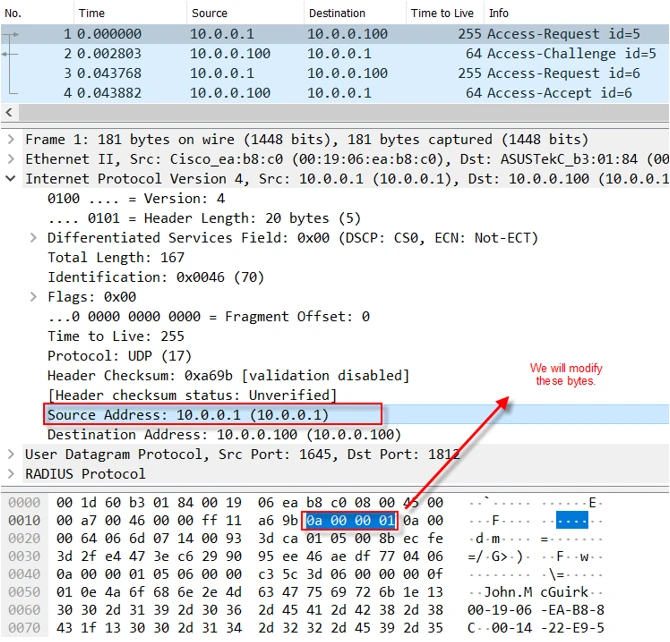Expand the RADIUS Protocol section
The image size is (670, 642).
click(x=11, y=474)
